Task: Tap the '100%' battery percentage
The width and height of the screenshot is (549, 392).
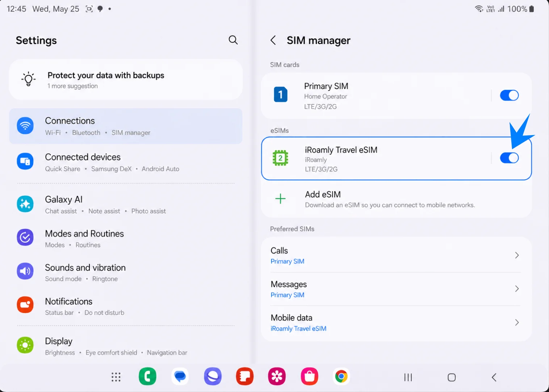Action: coord(517,9)
